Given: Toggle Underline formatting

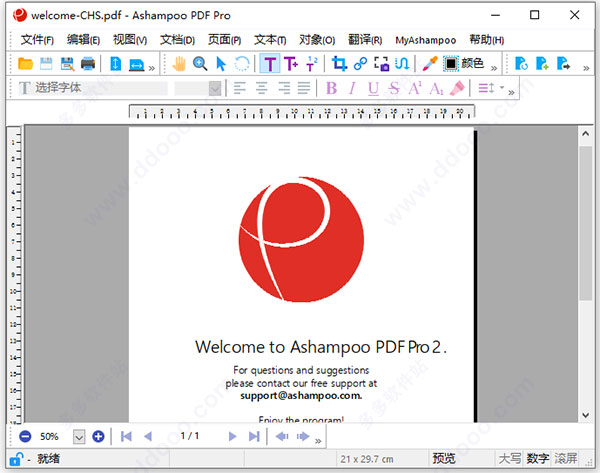Looking at the screenshot, I should point(373,89).
